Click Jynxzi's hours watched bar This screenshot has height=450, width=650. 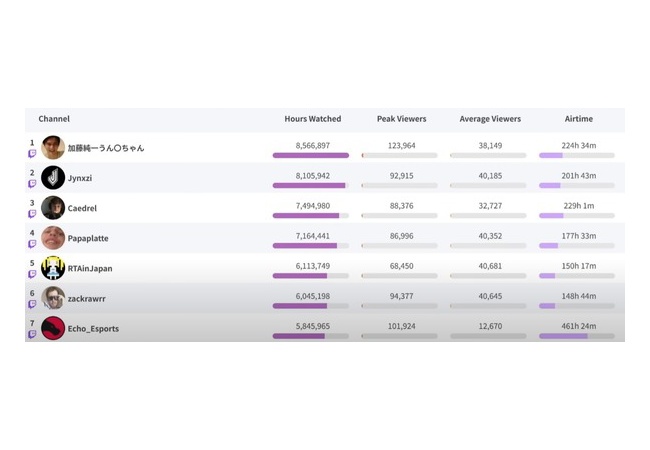(310, 186)
